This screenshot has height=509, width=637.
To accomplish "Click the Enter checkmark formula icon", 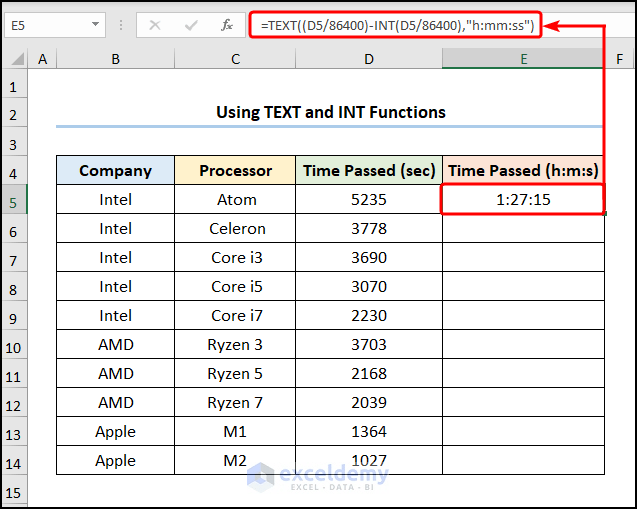I will point(191,26).
